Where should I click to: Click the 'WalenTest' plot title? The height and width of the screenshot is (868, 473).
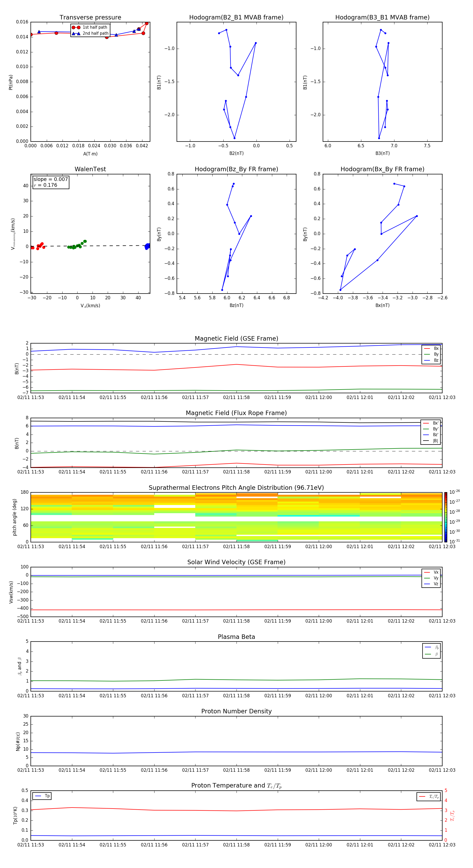(x=90, y=169)
